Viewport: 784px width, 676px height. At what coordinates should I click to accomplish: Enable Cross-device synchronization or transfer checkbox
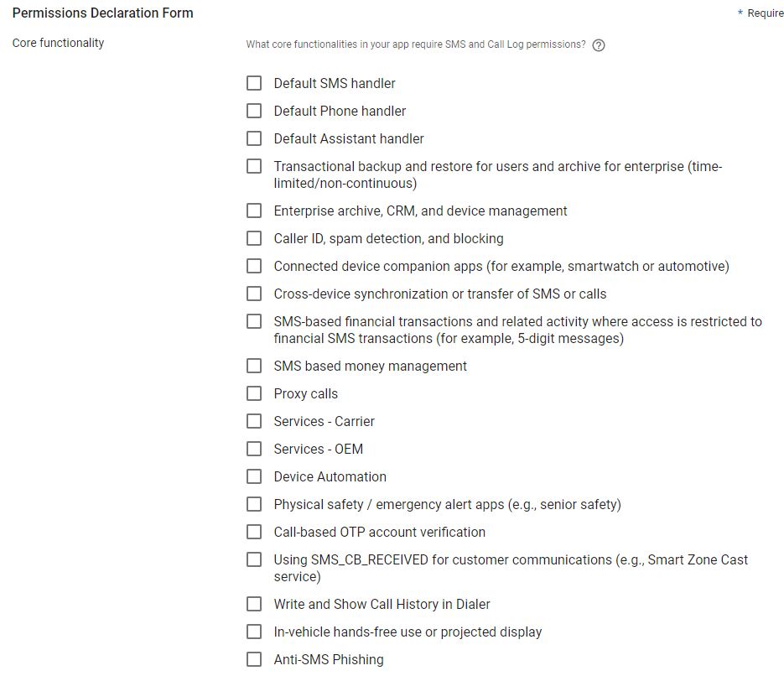pos(254,294)
